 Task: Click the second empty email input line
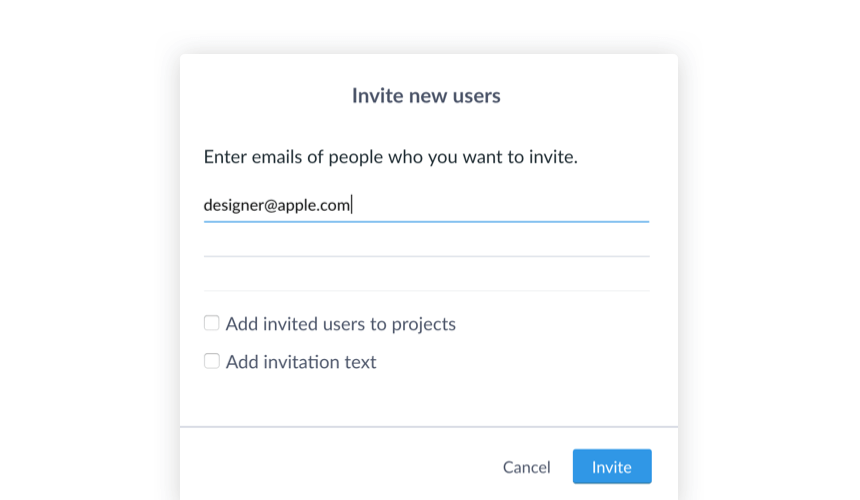[426, 241]
